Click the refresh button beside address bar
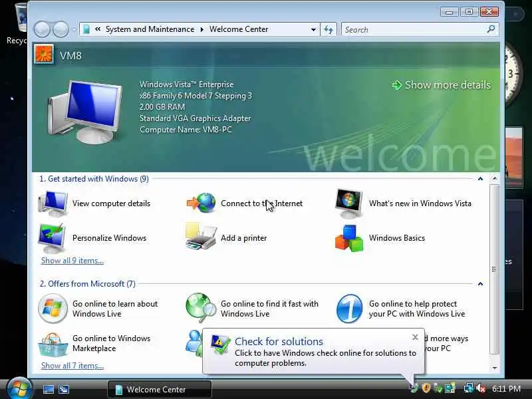Image resolution: width=532 pixels, height=399 pixels. [329, 29]
